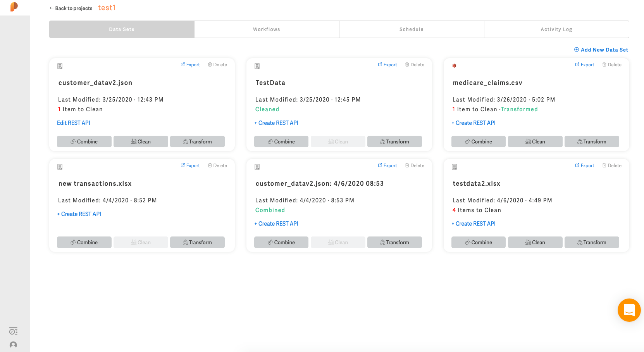This screenshot has height=352, width=644.
Task: Transform customer_datav2.json: 4/6/2020 08:53 data set
Action: point(394,242)
